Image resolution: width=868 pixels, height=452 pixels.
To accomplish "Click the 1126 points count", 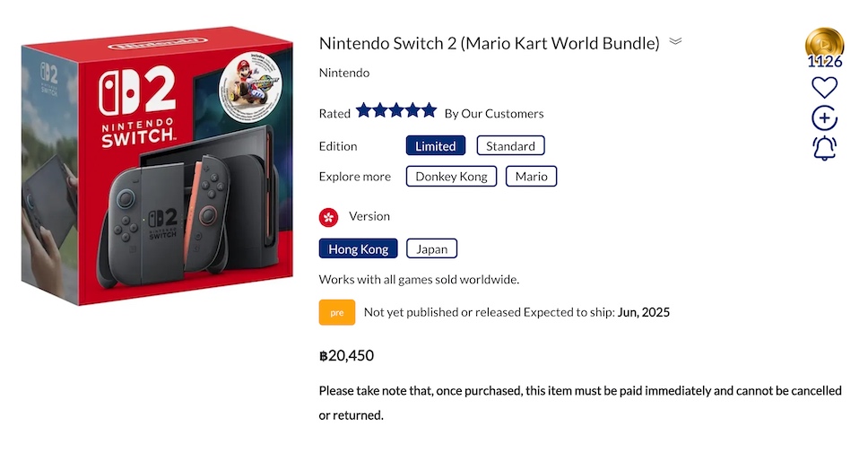I will pos(825,63).
